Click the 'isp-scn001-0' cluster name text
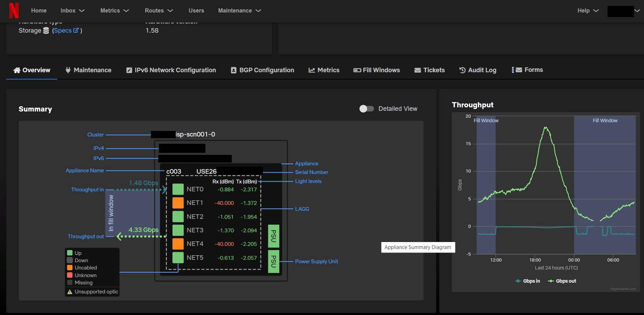 195,134
